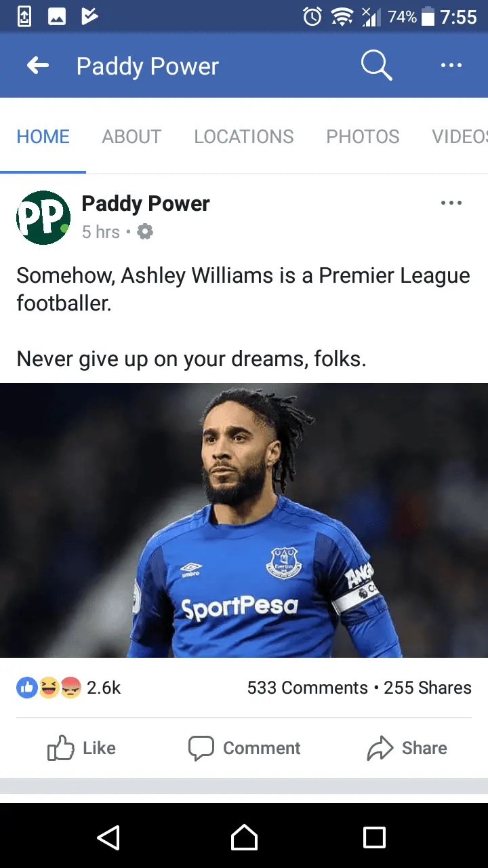The width and height of the screenshot is (488, 868).
Task: Open Paddy Power name link in post
Action: (146, 203)
